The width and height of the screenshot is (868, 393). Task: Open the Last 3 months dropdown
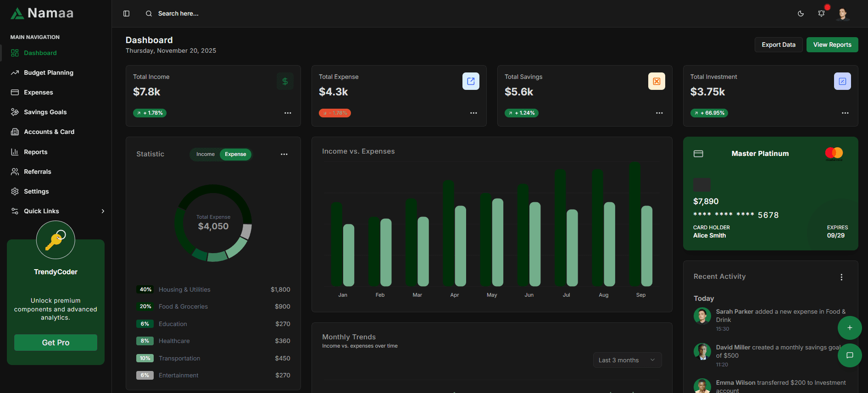pyautogui.click(x=627, y=360)
